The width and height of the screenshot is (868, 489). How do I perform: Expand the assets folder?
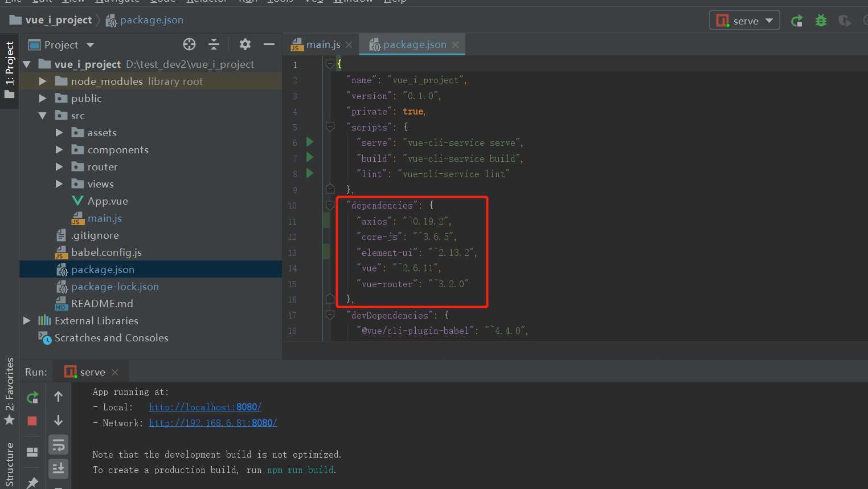(59, 133)
